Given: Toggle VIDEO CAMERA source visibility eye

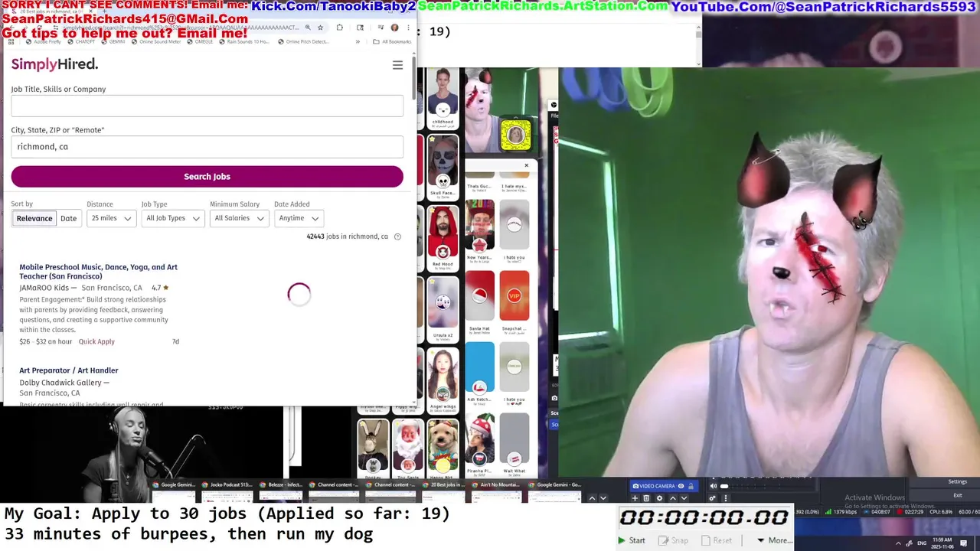Looking at the screenshot, I should click(x=681, y=486).
